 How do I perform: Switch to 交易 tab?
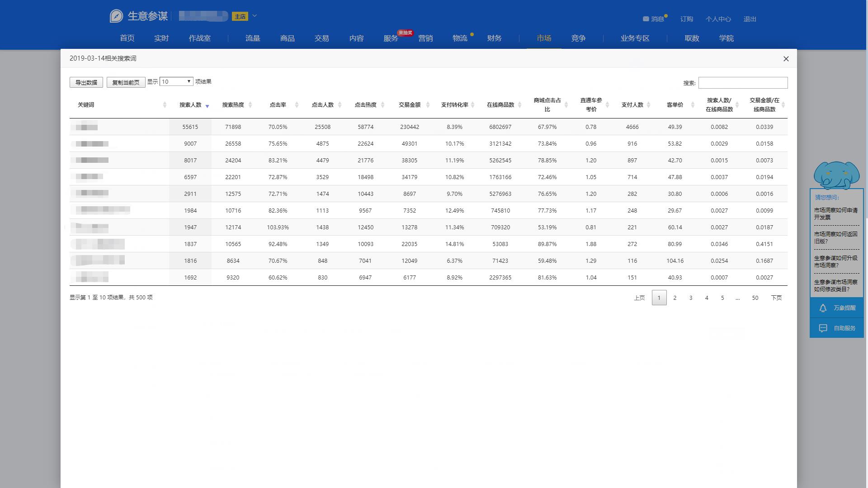pos(322,38)
